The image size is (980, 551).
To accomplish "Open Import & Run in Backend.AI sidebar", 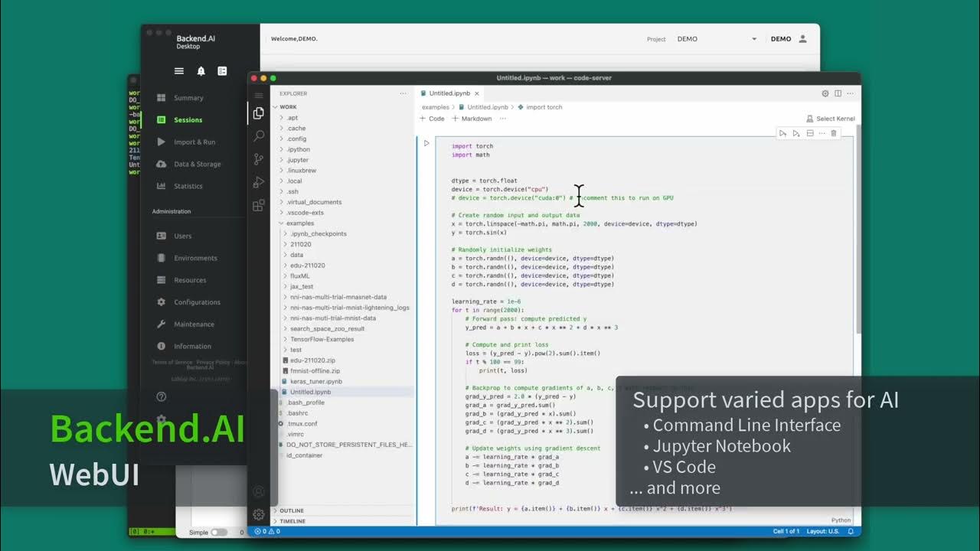I will pos(194,142).
